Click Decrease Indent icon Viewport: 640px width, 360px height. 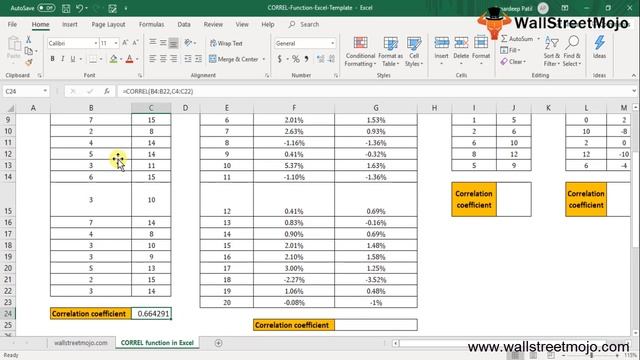(188, 59)
